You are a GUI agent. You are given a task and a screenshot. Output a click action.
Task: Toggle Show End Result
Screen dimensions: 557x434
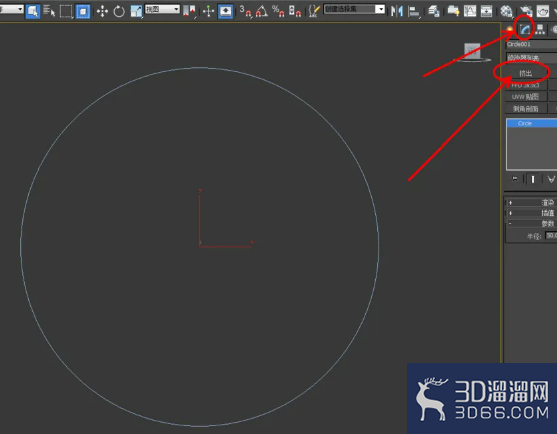click(x=533, y=179)
